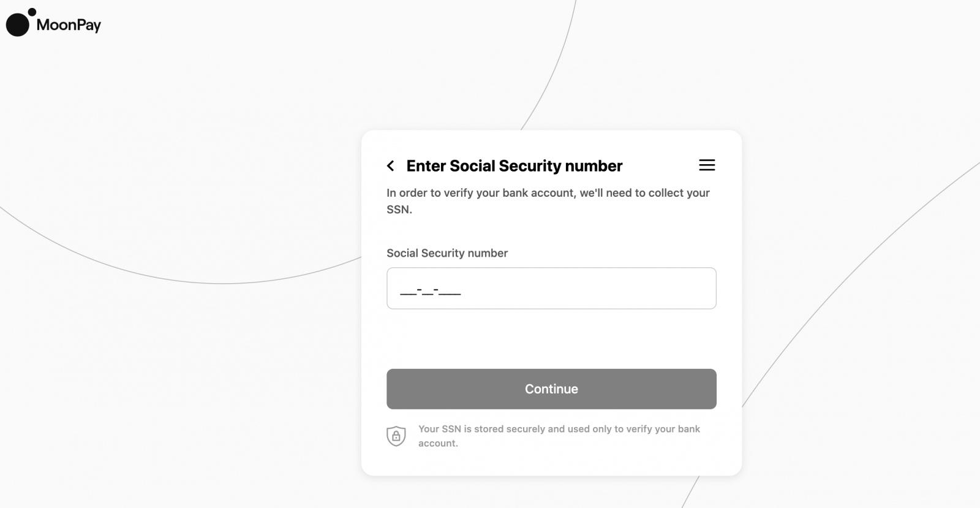Click inside the Social Security number field
The height and width of the screenshot is (508, 980).
tap(551, 288)
